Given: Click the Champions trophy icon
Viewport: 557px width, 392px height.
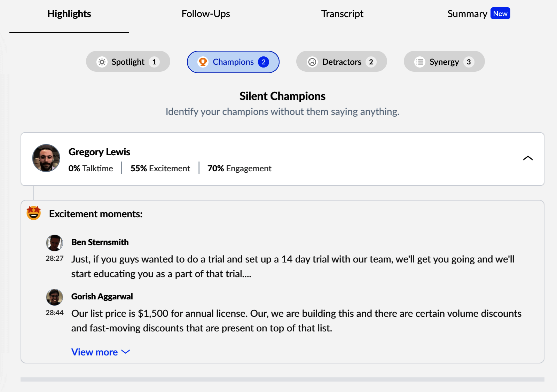Looking at the screenshot, I should 203,62.
